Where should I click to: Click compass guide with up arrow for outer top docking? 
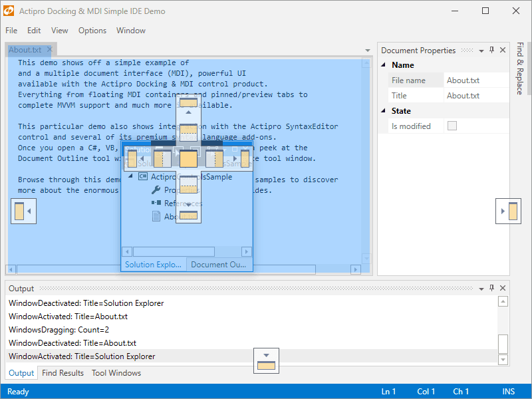[188, 106]
